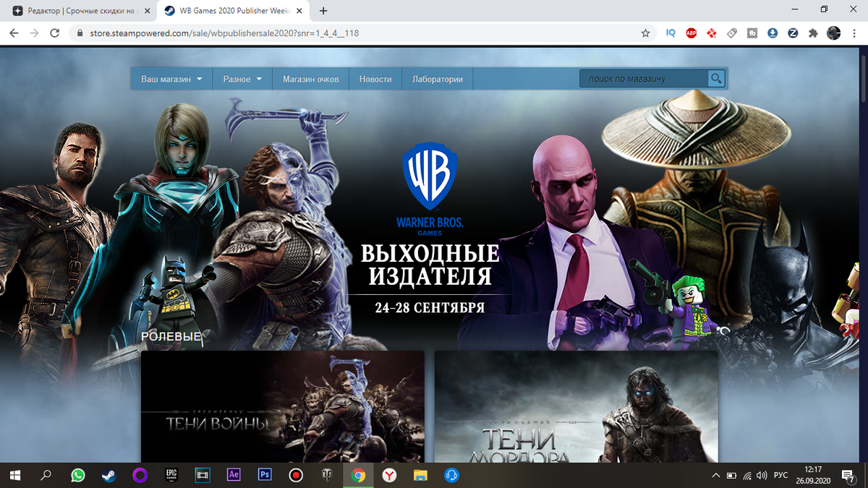Viewport: 868px width, 488px height.
Task: Open the Windows notification center
Action: click(x=849, y=475)
